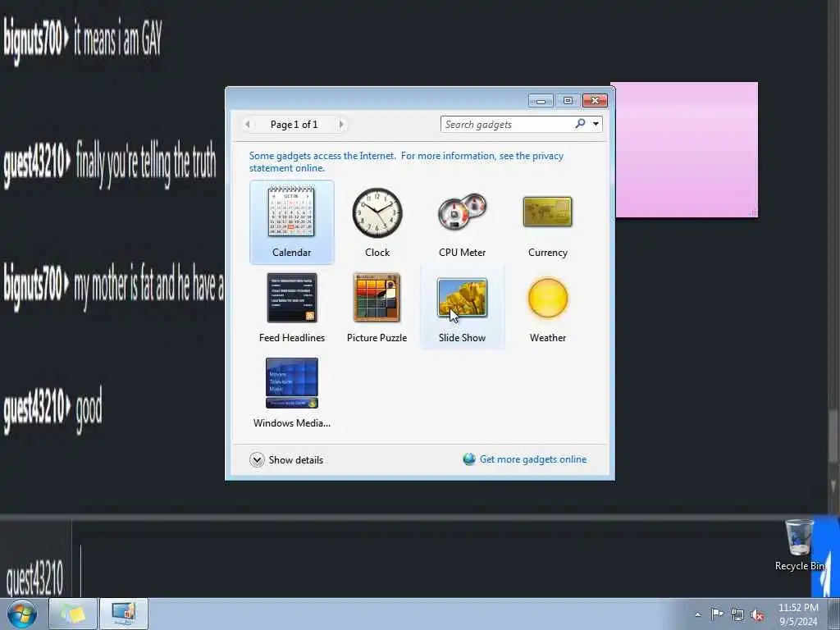
Task: Open the privacy statement online link
Action: 406,162
